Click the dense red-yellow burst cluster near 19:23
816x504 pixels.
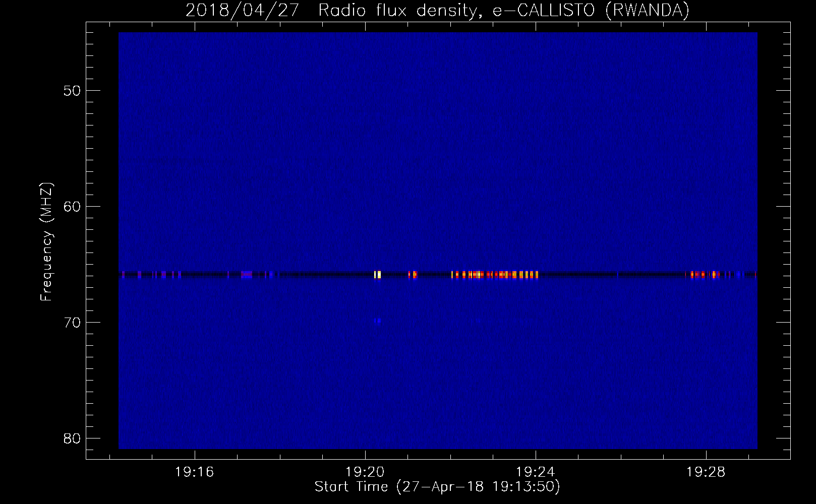(x=495, y=275)
